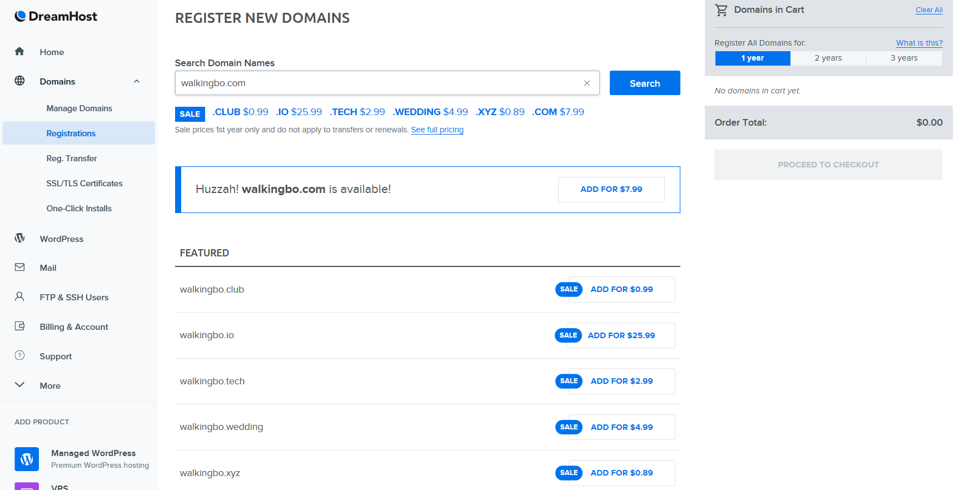980x490 pixels.
Task: Open WordPress section
Action: [x=62, y=239]
